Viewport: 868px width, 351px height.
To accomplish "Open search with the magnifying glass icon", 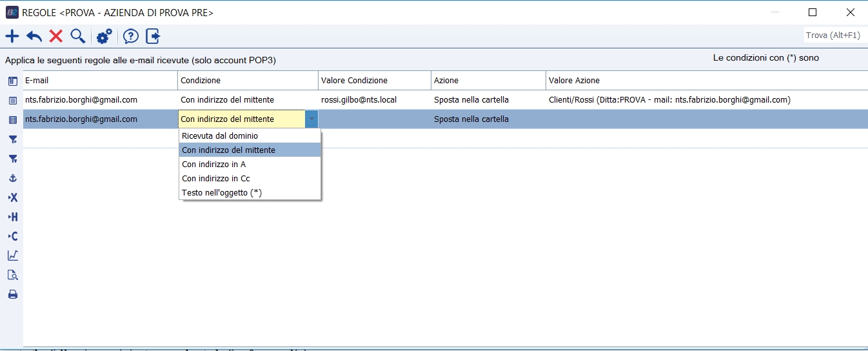I will 78,36.
